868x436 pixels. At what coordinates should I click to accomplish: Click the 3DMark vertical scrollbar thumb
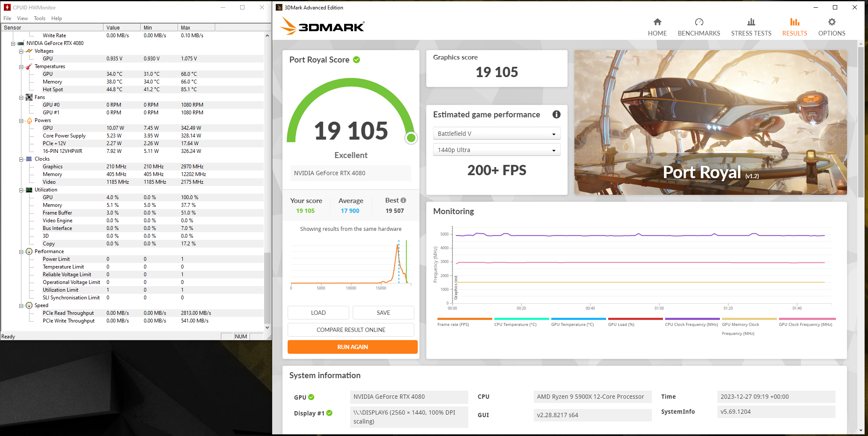point(861,122)
